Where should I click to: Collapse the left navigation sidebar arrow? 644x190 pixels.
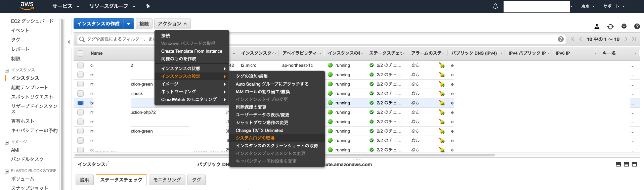pos(69,42)
